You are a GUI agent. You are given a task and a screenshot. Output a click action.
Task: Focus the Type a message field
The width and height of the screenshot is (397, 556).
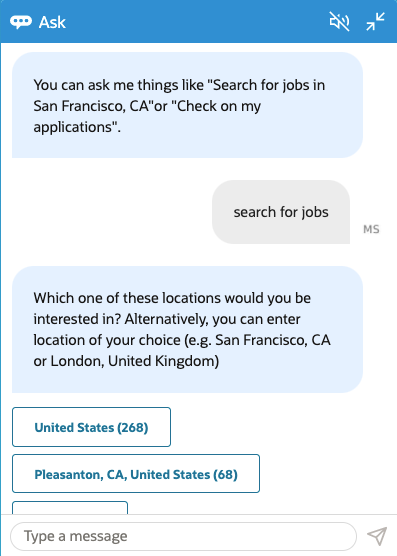tap(183, 536)
